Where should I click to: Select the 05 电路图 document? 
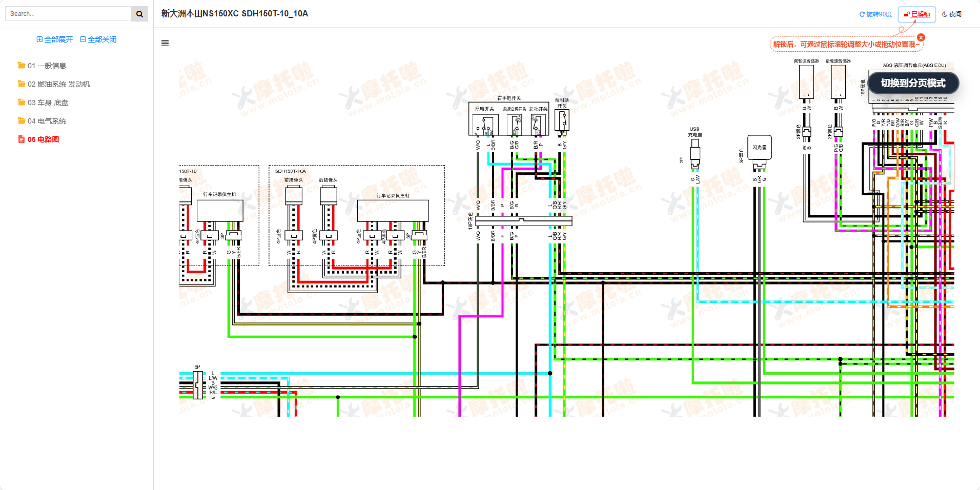click(43, 139)
